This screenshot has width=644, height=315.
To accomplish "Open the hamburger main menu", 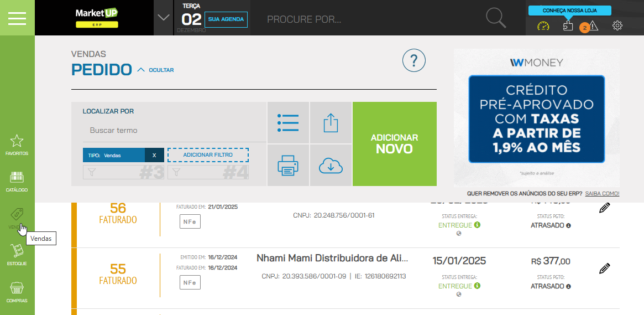I will 17,18.
